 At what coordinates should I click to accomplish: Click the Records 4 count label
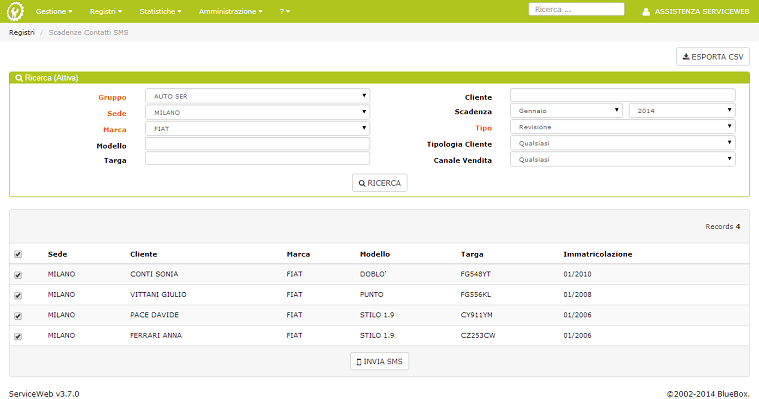pos(722,227)
